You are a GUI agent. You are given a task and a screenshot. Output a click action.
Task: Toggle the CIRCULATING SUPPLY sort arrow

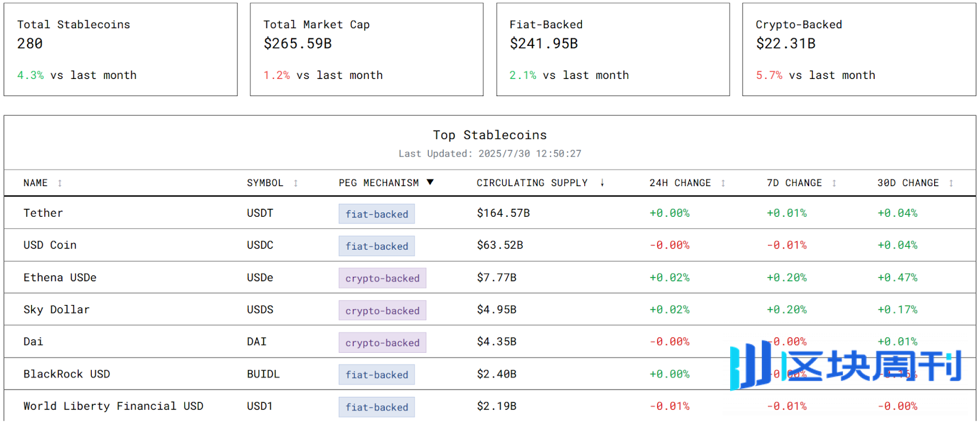602,183
